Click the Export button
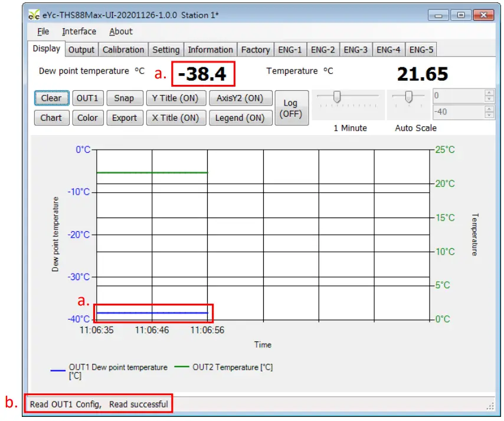 tap(125, 117)
